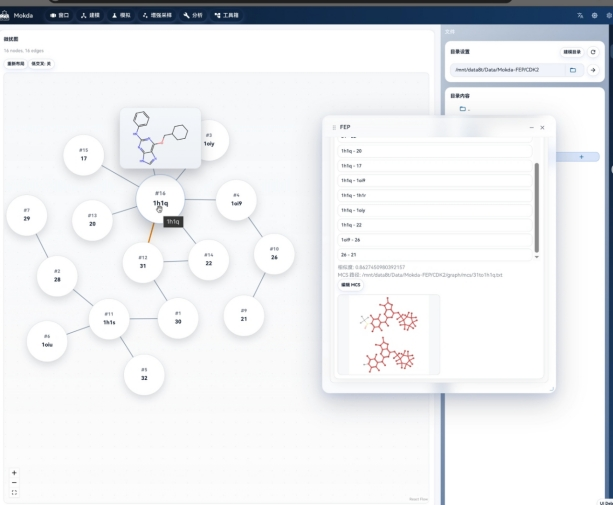The width and height of the screenshot is (613, 505).
Task: Click the 重新布局 (re-layout) button
Action: [16, 64]
